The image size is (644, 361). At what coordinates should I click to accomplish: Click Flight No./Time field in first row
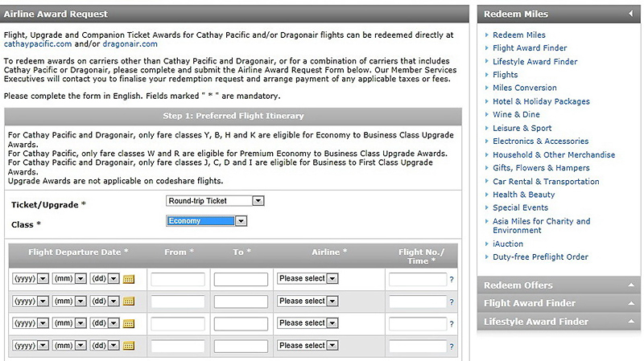pyautogui.click(x=418, y=279)
